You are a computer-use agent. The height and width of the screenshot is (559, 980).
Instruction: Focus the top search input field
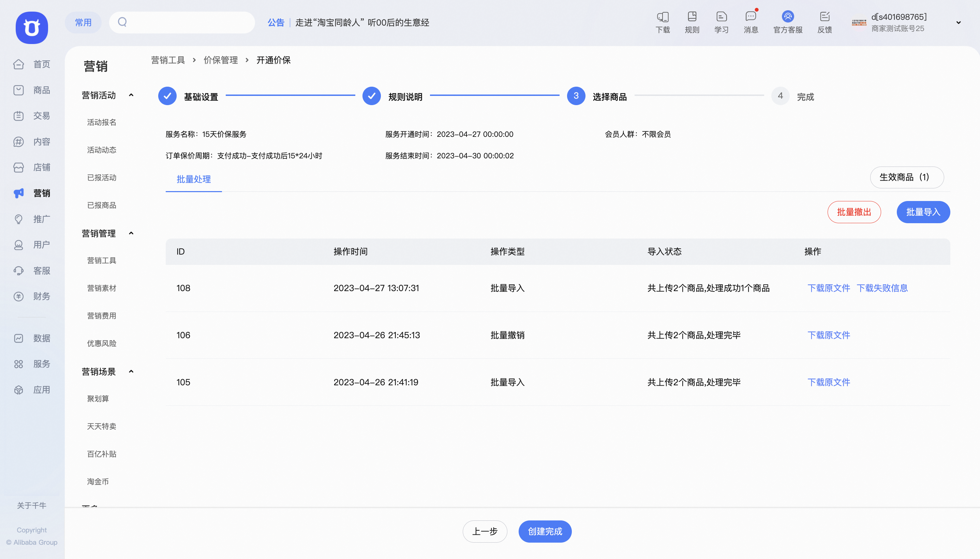click(182, 22)
